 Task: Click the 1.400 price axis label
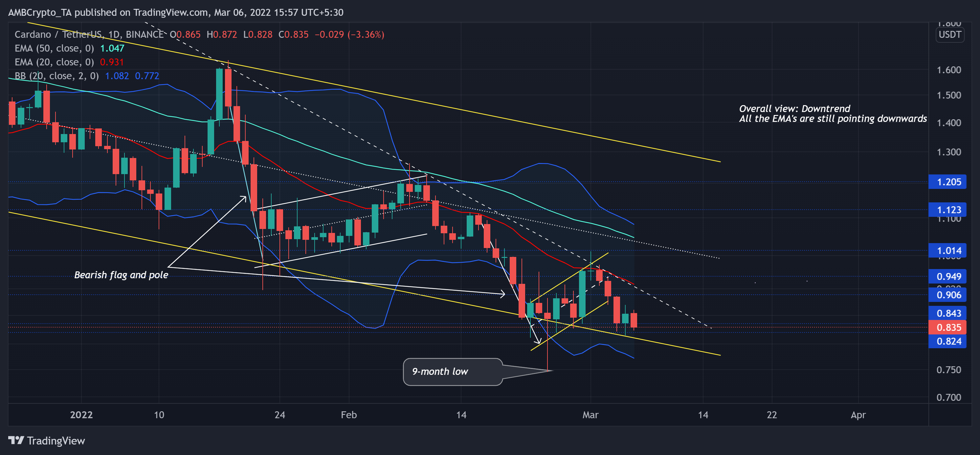pyautogui.click(x=949, y=123)
